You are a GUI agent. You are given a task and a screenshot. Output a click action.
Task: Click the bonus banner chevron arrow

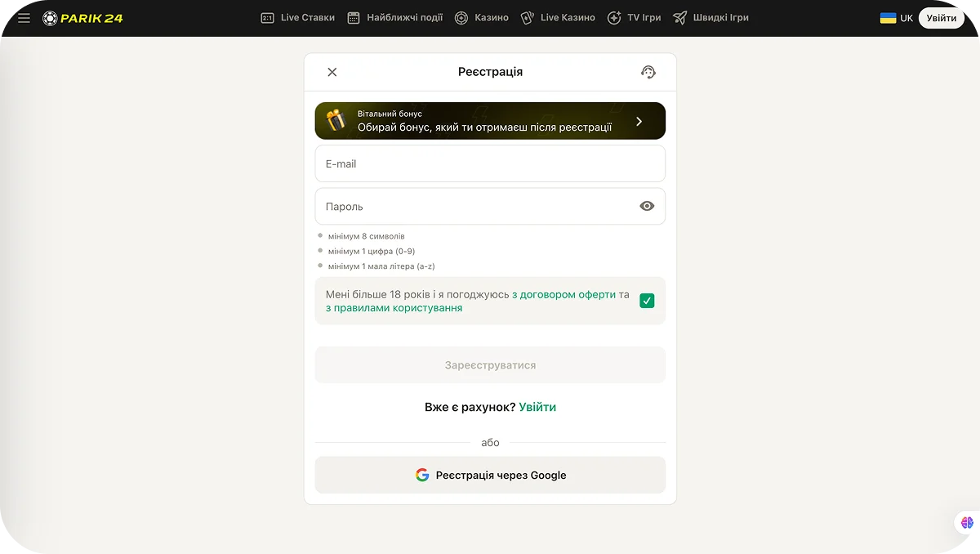pos(639,120)
